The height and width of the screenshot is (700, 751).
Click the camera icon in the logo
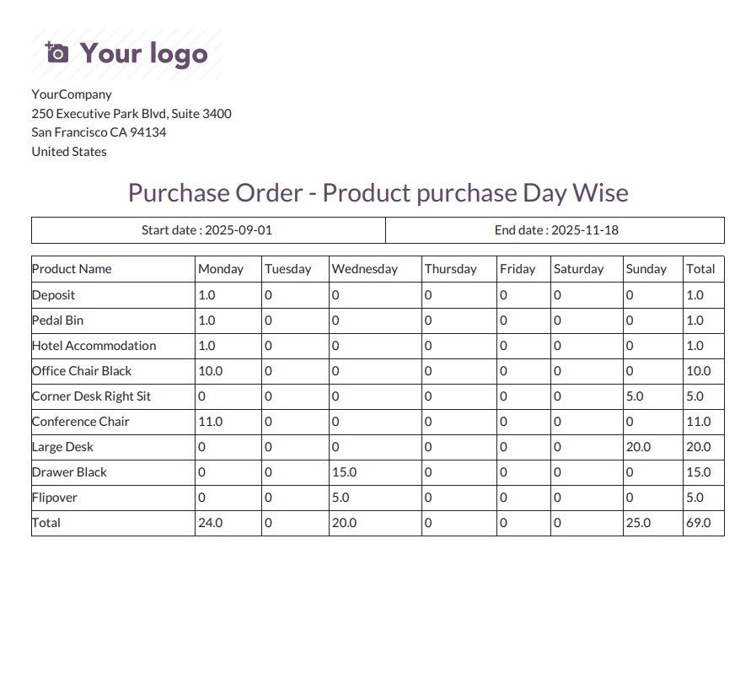(x=56, y=52)
